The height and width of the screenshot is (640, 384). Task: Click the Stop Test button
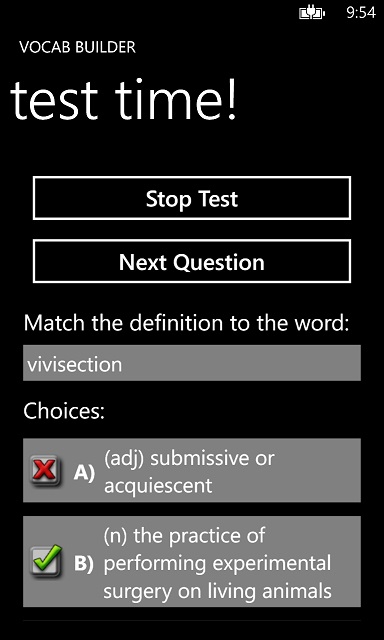coord(192,198)
